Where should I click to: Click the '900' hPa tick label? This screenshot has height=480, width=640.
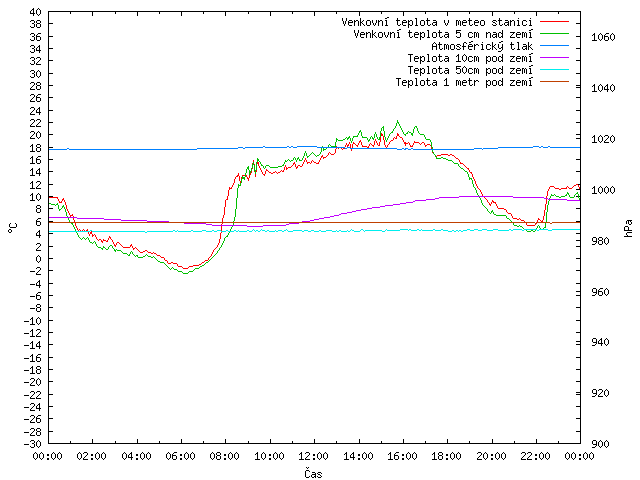(x=600, y=444)
